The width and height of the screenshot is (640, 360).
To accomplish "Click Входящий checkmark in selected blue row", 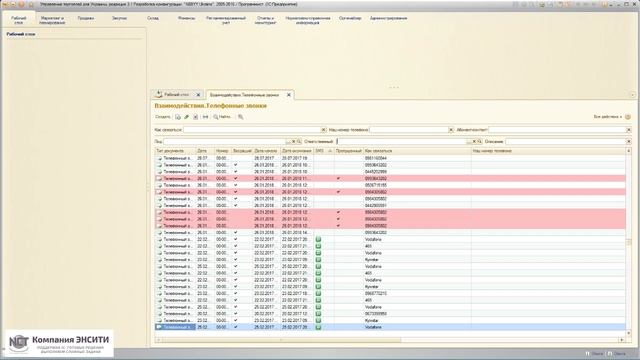I will coord(236,327).
